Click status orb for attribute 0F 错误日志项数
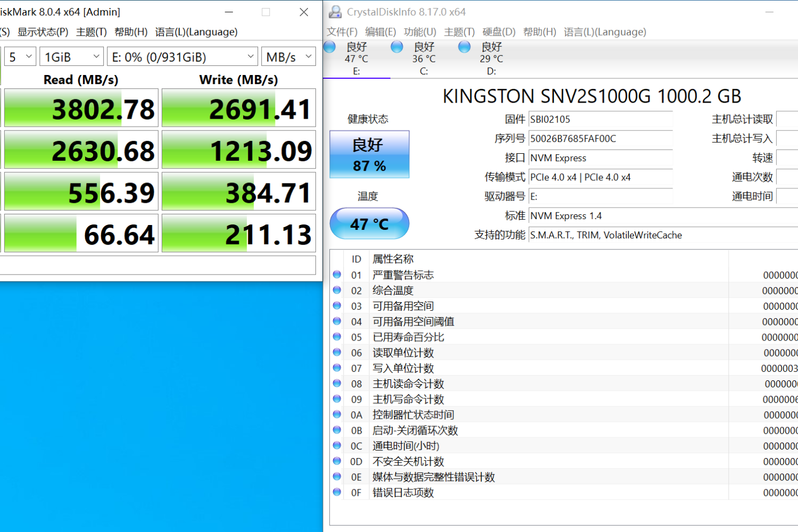 337,492
